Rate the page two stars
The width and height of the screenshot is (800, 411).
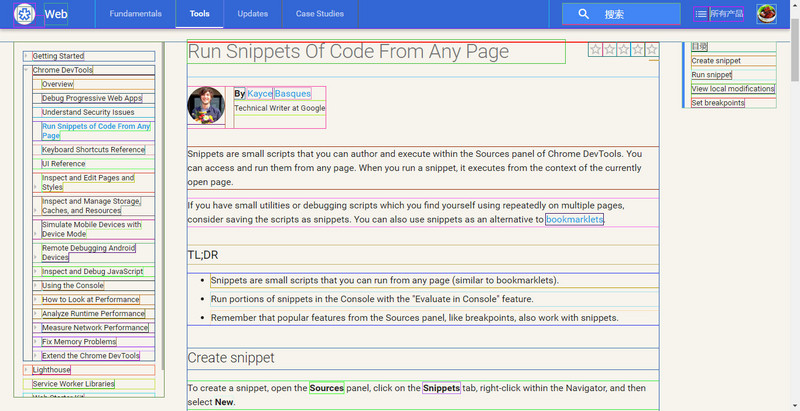[x=609, y=49]
